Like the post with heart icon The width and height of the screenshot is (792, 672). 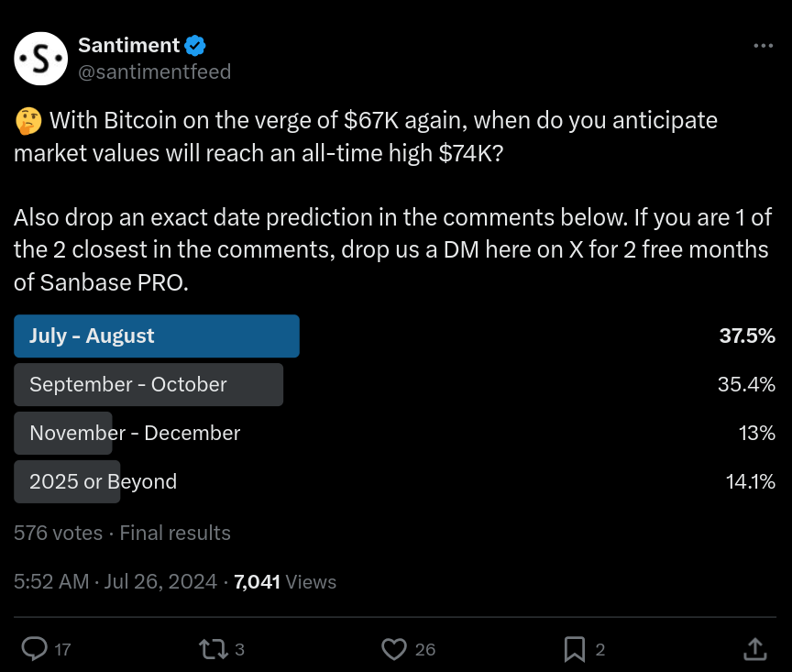pos(394,649)
